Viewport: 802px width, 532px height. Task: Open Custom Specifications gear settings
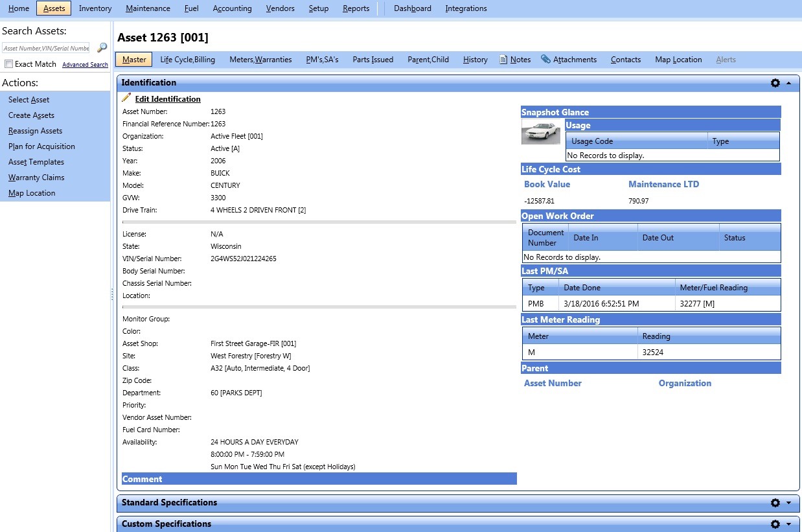[775, 524]
